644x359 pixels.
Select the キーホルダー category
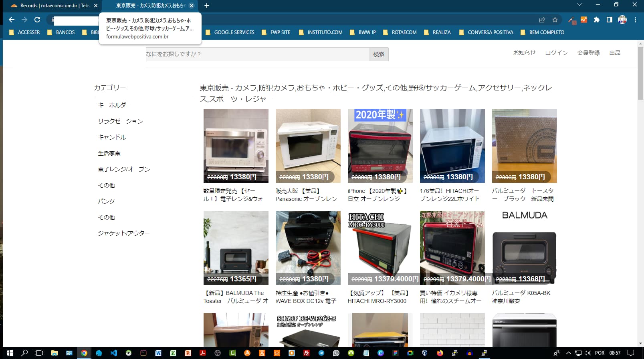115,105
